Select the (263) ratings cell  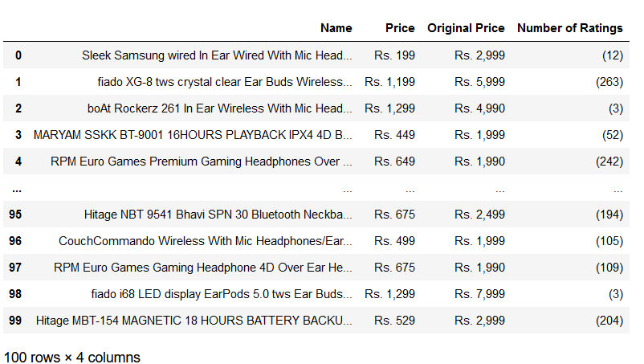click(x=609, y=82)
